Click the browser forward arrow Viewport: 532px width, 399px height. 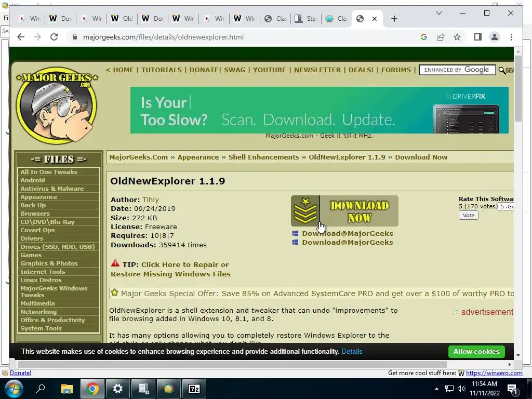pos(37,37)
